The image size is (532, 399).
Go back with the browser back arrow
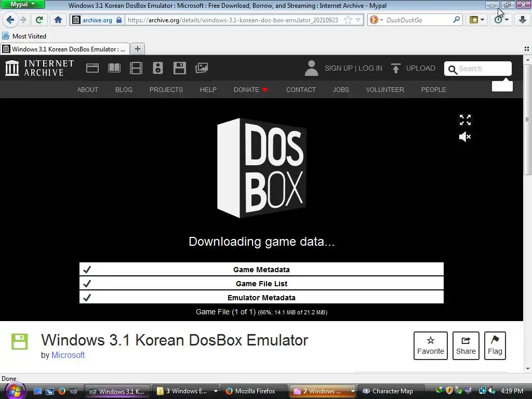click(x=10, y=20)
